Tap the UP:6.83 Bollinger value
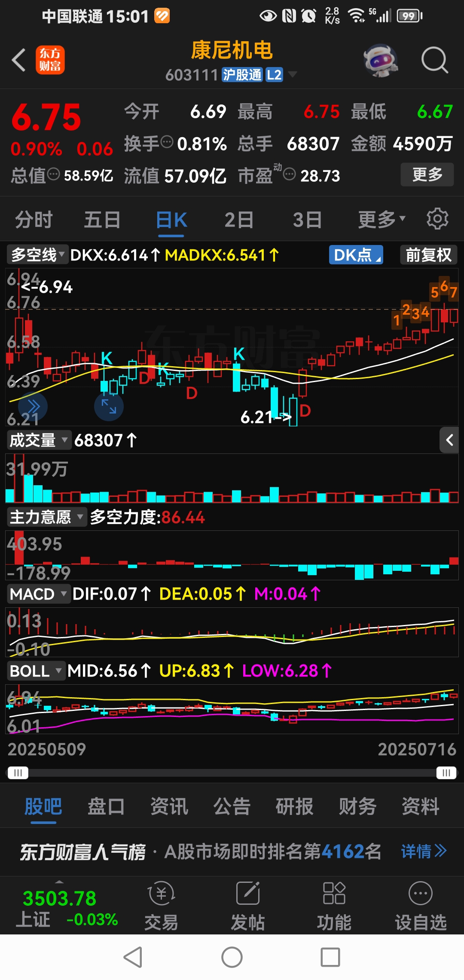The image size is (464, 980). 196,671
